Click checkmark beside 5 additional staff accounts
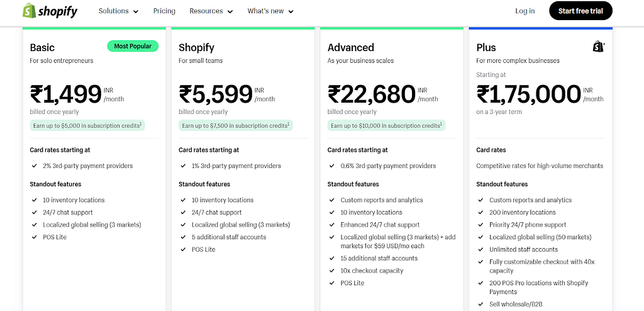This screenshot has width=644, height=311. pyautogui.click(x=183, y=237)
